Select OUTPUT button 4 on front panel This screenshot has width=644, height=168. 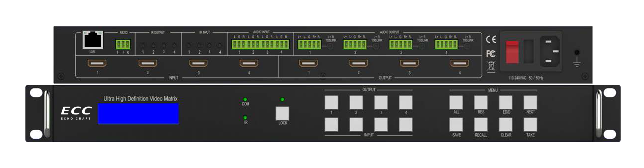406,102
